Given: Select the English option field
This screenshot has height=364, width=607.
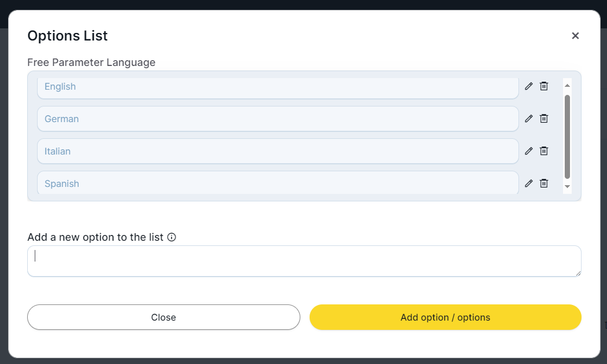Looking at the screenshot, I should 278,87.
